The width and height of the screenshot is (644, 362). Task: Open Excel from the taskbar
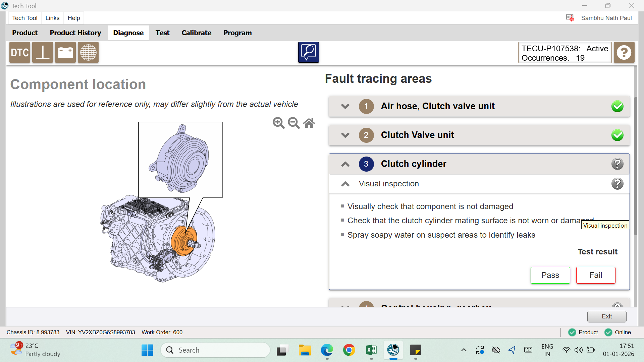coord(371,350)
